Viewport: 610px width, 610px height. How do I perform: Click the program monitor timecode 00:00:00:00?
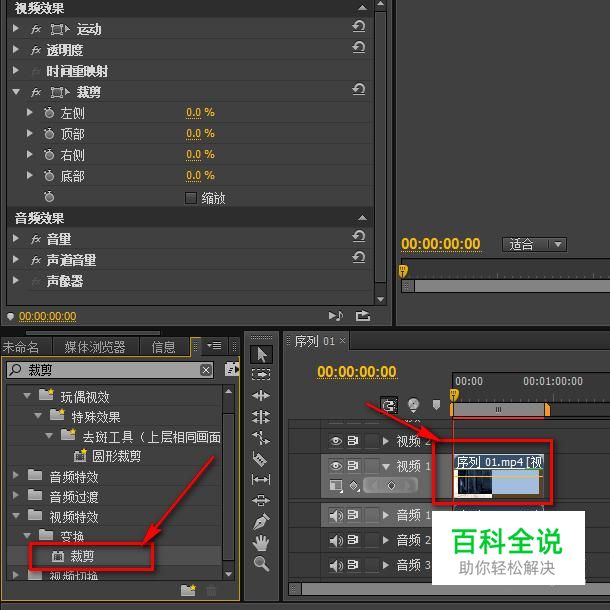[x=441, y=244]
